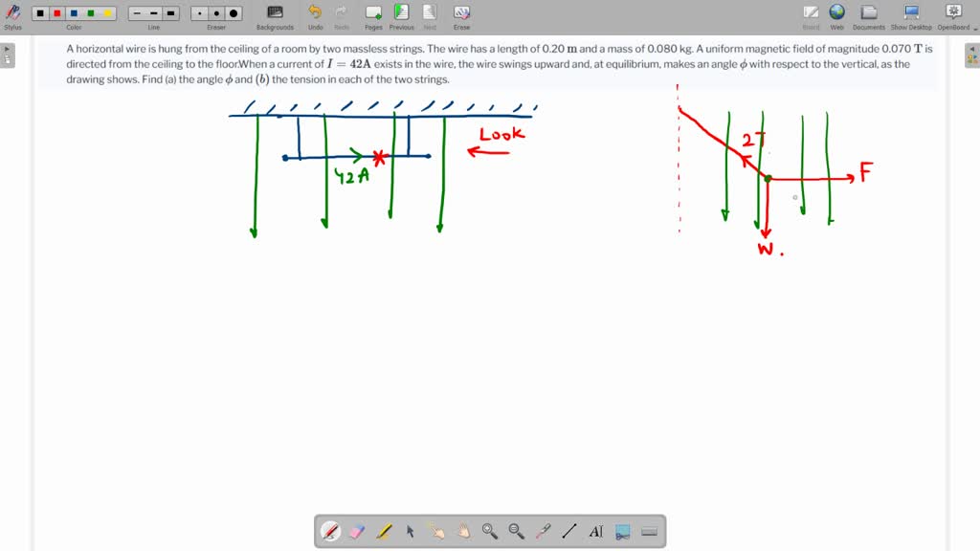Viewport: 980px width, 551px height.
Task: Activate the Zoom In magnifier tool
Action: pos(490,530)
